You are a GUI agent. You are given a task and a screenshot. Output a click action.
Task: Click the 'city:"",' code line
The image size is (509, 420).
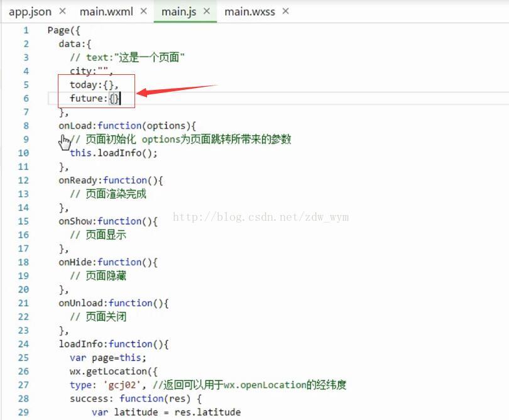click(x=91, y=71)
